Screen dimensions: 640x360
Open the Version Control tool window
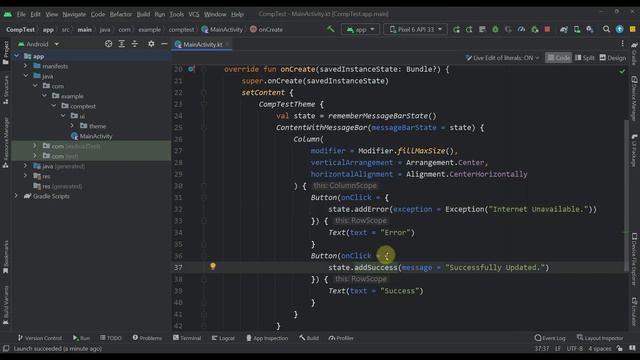pyautogui.click(x=40, y=338)
